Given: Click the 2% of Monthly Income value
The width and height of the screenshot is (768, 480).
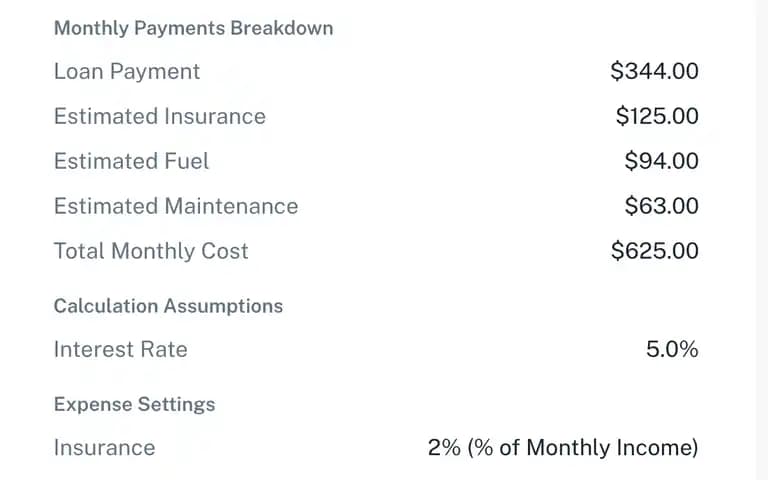Looking at the screenshot, I should pyautogui.click(x=563, y=448).
